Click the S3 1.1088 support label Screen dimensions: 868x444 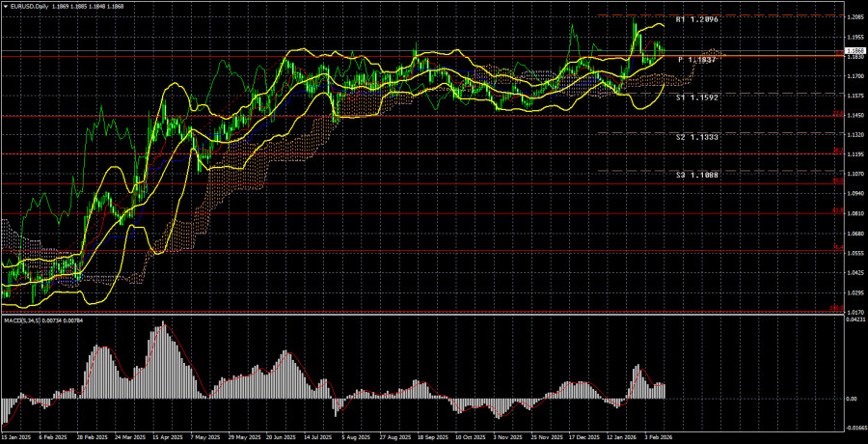pos(696,174)
